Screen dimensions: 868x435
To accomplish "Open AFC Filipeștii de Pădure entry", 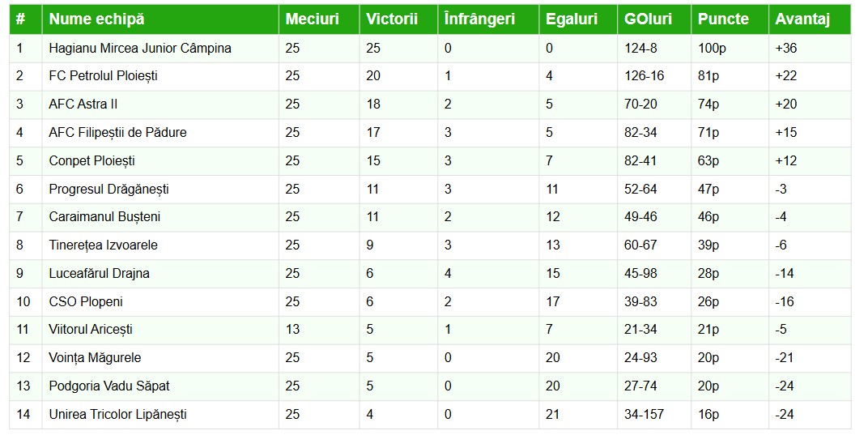I will [117, 132].
